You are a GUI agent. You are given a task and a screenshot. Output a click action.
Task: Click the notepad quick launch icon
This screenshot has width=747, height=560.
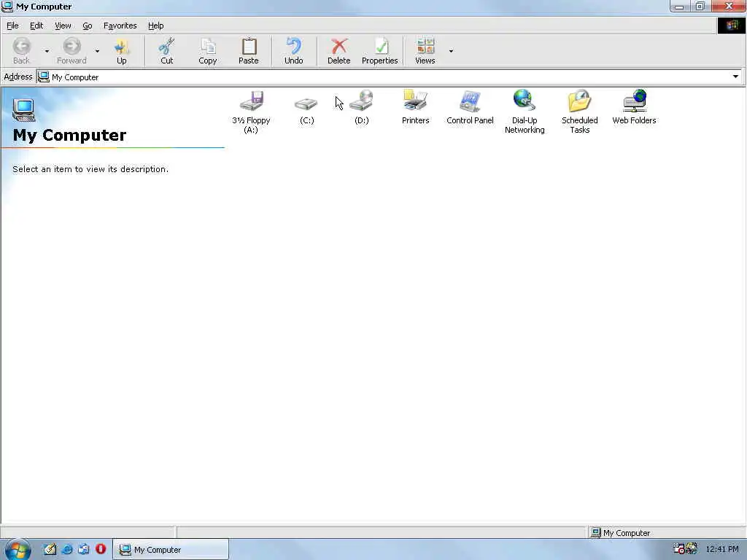(50, 549)
